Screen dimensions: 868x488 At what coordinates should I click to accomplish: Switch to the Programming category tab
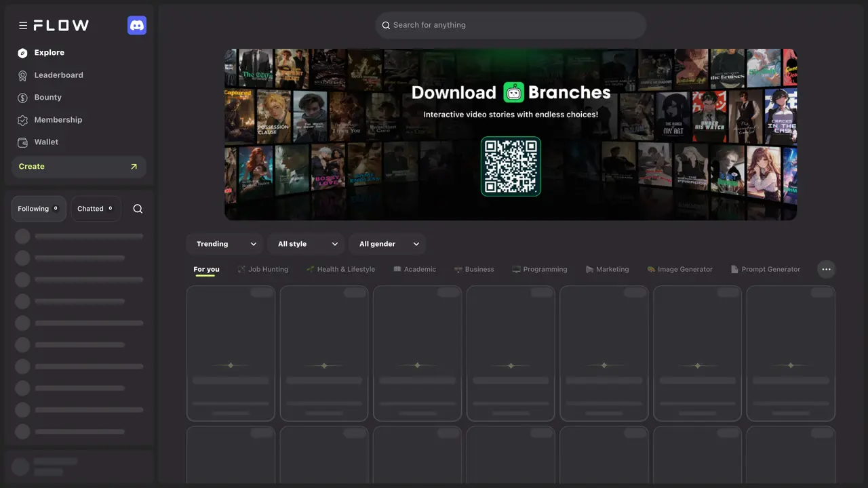tap(540, 269)
